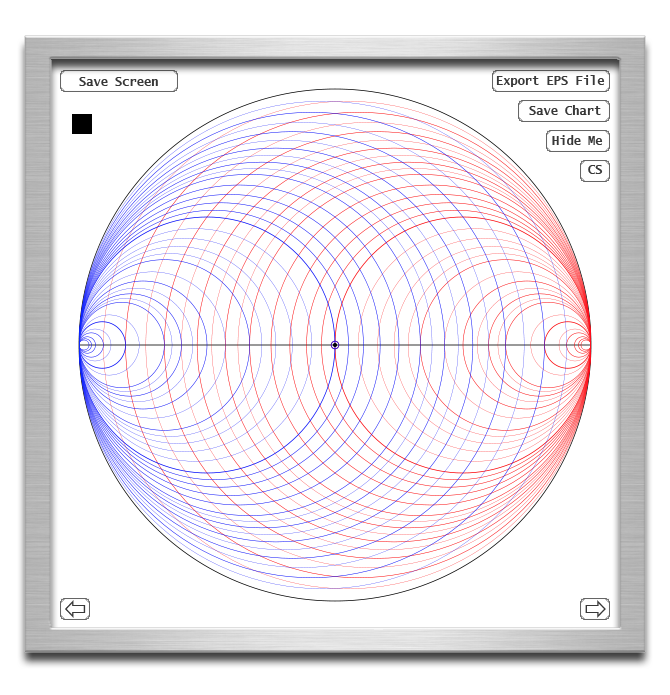Export the chart as EPS file
The width and height of the screenshot is (670, 695).
tap(551, 81)
